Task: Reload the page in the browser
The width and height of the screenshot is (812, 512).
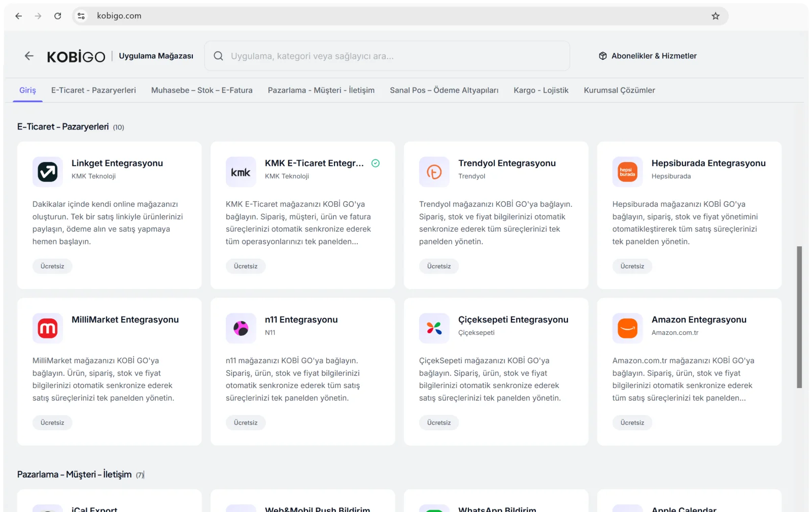Action: point(58,16)
